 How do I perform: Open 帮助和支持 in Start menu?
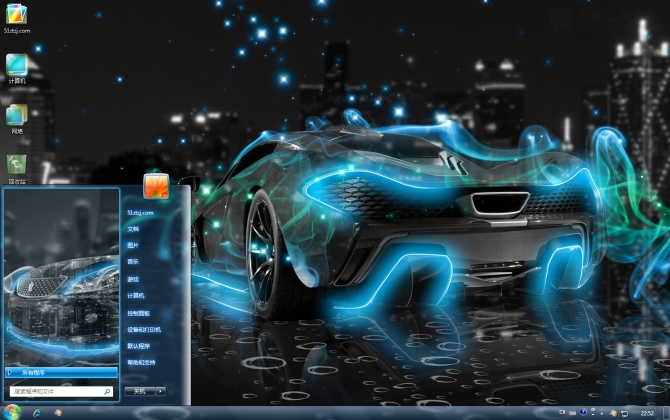coord(141,362)
